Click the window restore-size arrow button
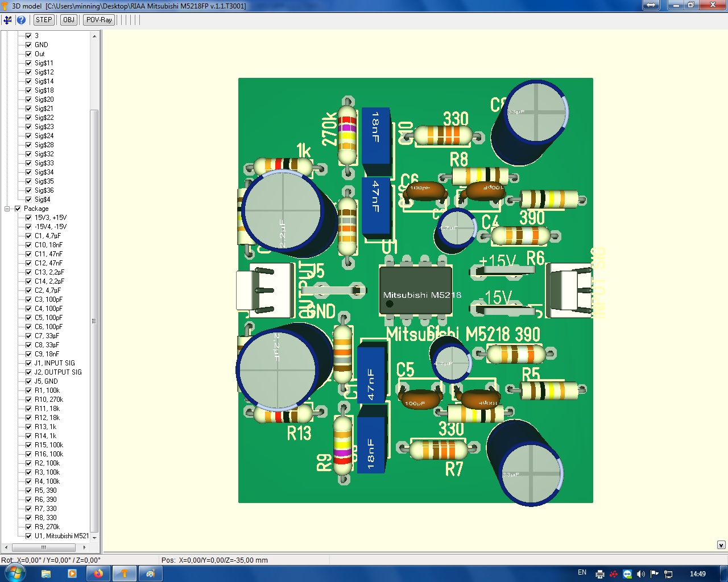The height and width of the screenshot is (582, 728). point(651,5)
